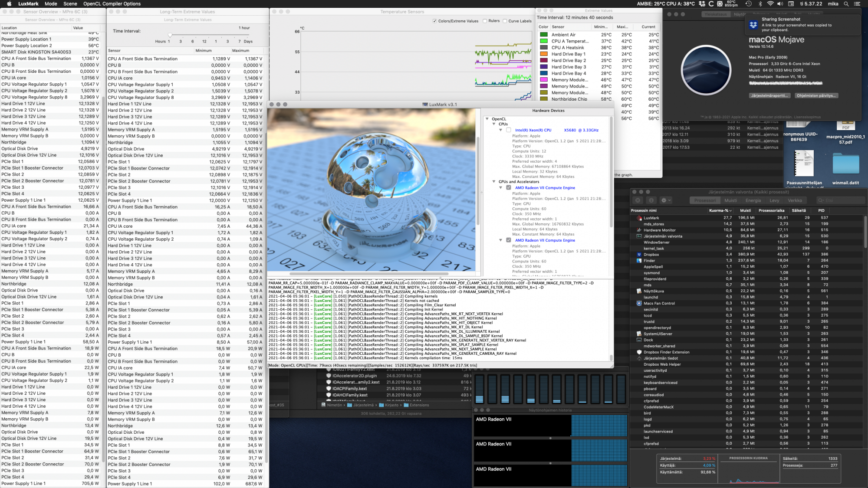Toggle Colors/Extreme Values checkbox in Temperature Sensors
Screen dimensions: 868x488
click(434, 21)
